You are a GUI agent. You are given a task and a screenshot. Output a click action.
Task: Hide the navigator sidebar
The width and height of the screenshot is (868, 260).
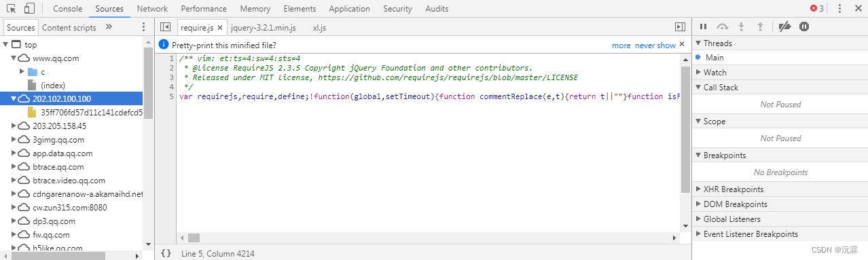(165, 27)
